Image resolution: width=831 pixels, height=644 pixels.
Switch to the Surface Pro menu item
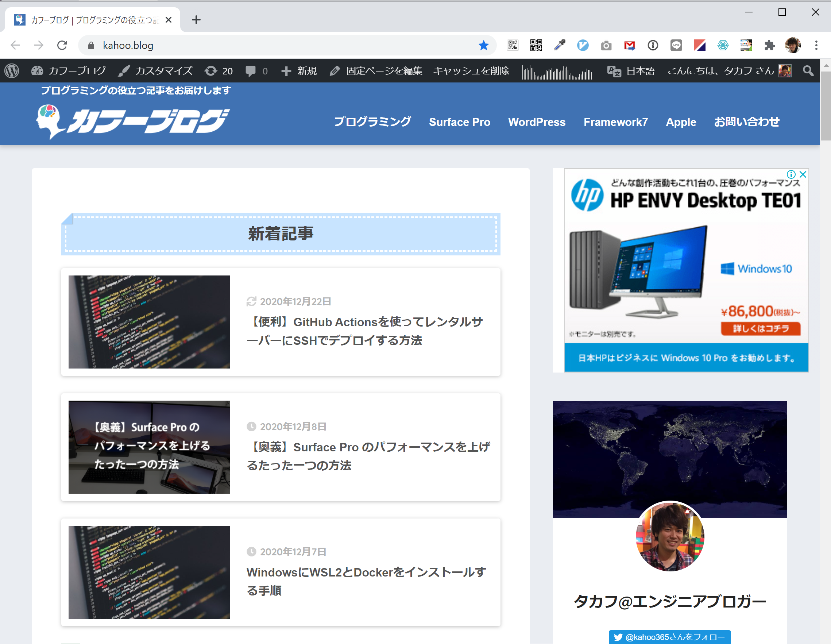point(460,122)
